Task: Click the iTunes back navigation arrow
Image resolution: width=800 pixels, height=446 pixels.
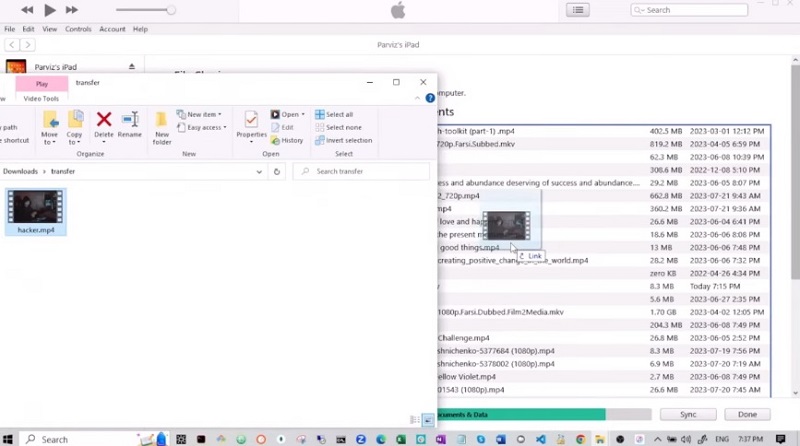Action: tap(12, 45)
